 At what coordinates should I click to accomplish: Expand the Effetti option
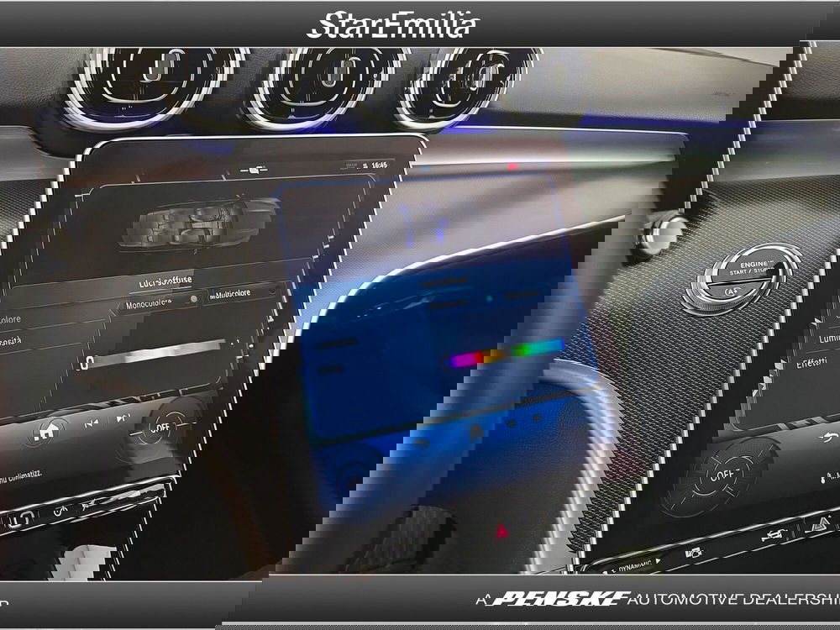(812, 361)
